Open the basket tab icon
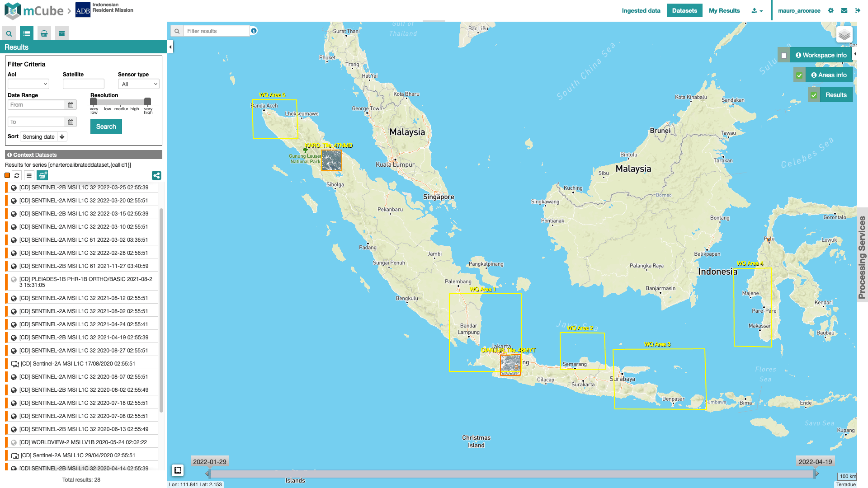The width and height of the screenshot is (868, 488). click(x=44, y=33)
